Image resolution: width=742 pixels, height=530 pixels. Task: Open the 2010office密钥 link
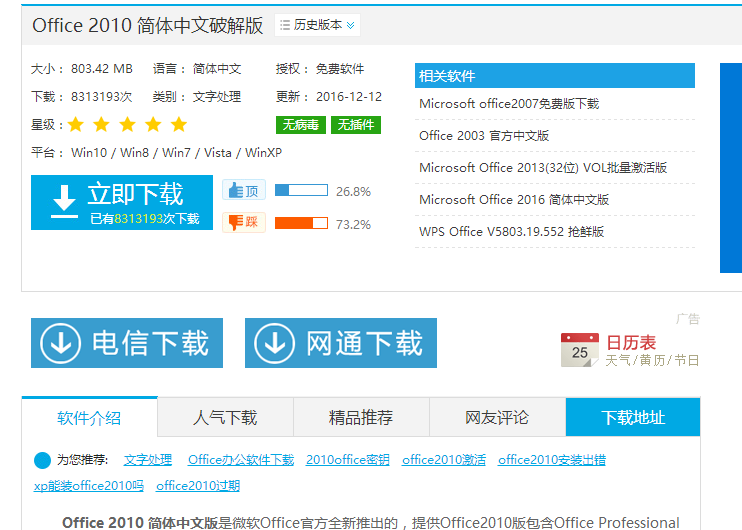[x=348, y=459]
